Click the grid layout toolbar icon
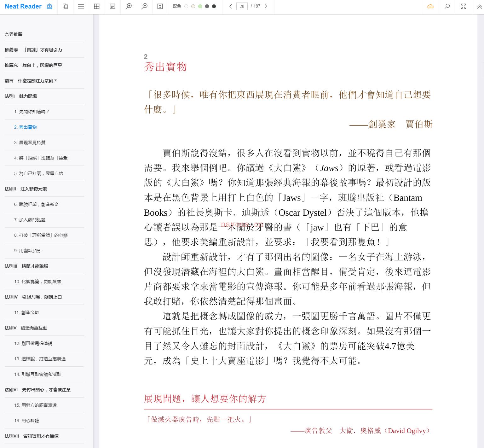 [x=97, y=6]
